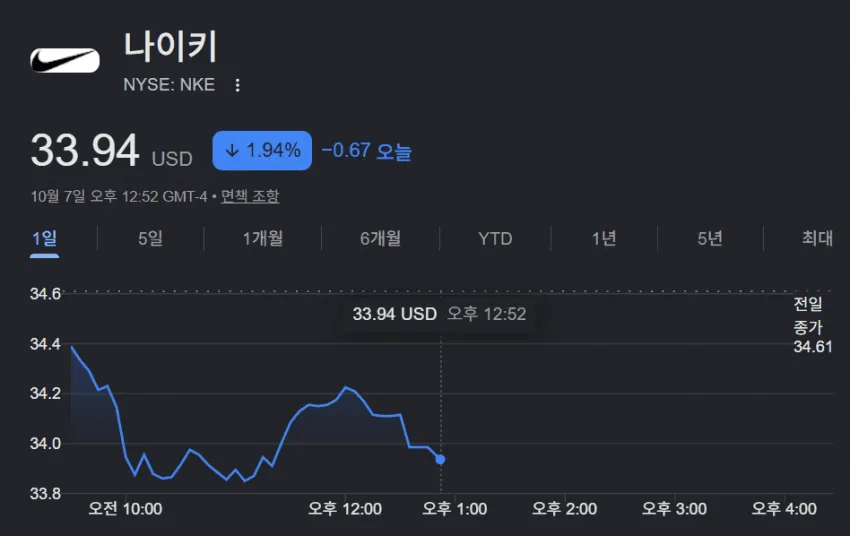Click the blue current price dot on chart
The height and width of the screenshot is (536, 850).
tap(441, 460)
